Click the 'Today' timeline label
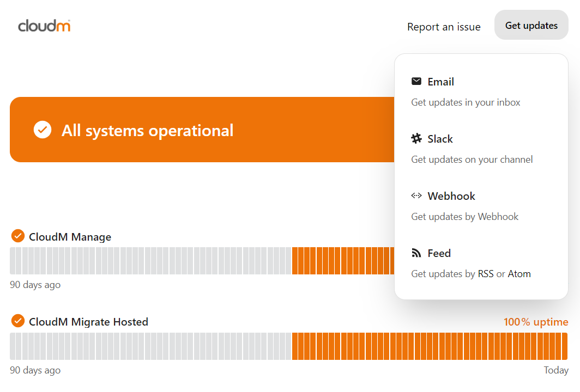This screenshot has width=580, height=392. [556, 370]
